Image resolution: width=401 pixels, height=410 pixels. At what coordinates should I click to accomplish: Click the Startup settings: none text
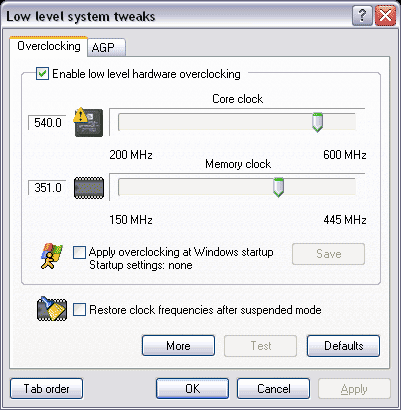tap(141, 265)
